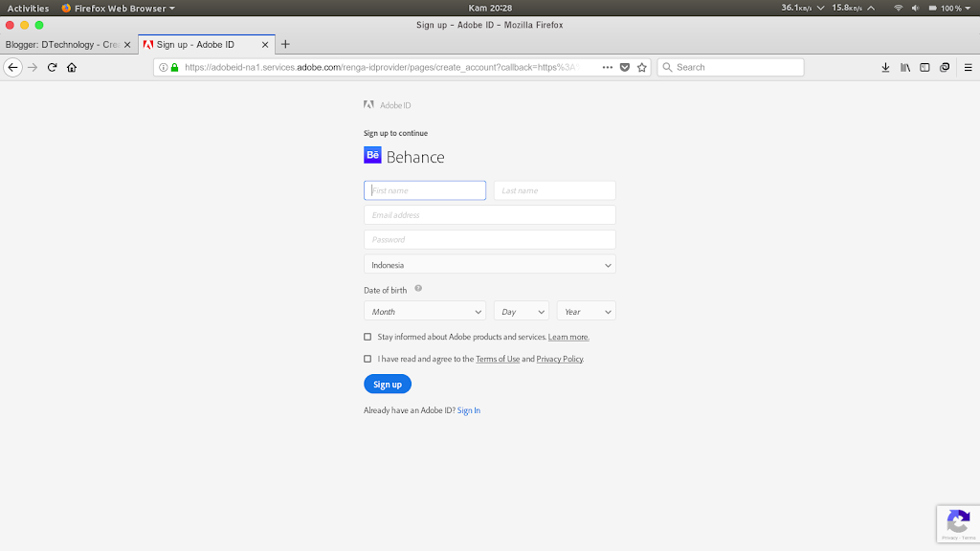980x551 pixels.
Task: Bookmark this page with the star icon
Action: 642,67
